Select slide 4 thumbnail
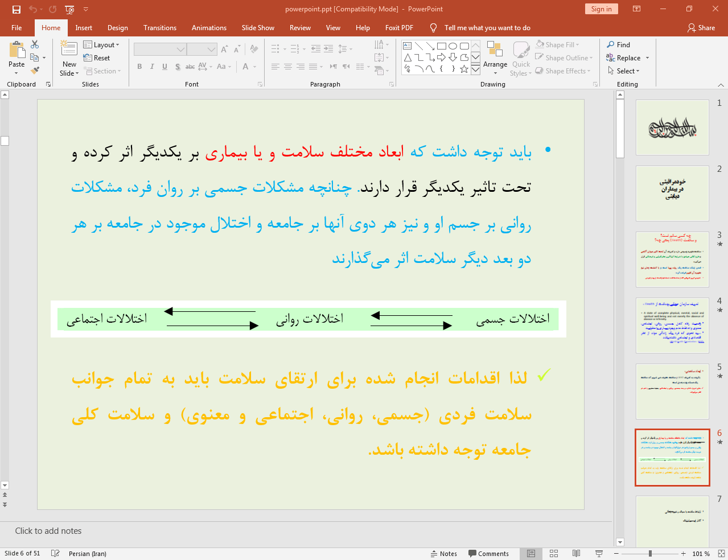 (x=672, y=326)
